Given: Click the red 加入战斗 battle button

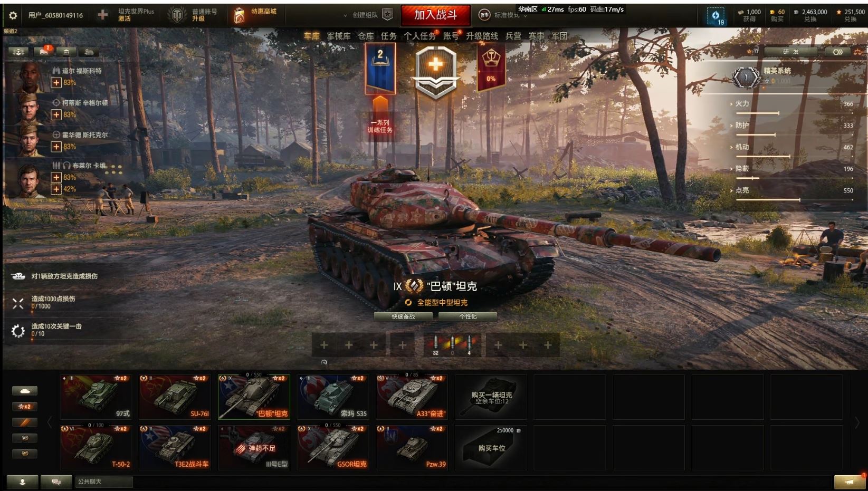Looking at the screenshot, I should (x=435, y=15).
